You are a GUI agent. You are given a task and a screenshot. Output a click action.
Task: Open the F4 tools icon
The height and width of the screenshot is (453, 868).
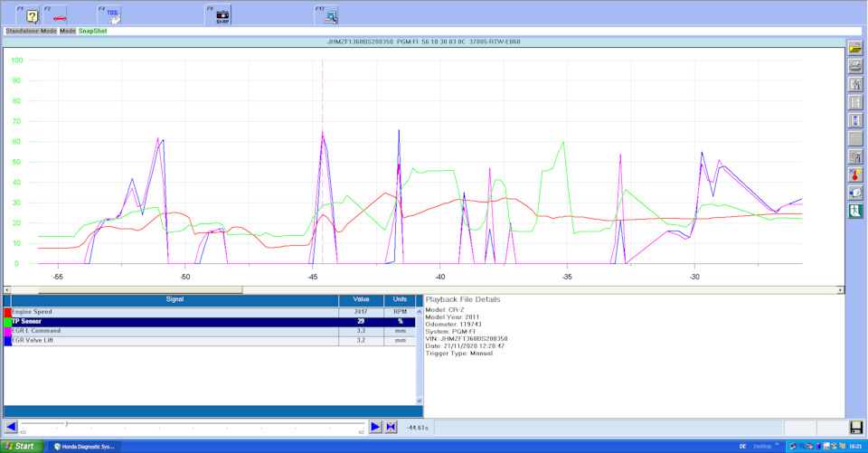[109, 15]
